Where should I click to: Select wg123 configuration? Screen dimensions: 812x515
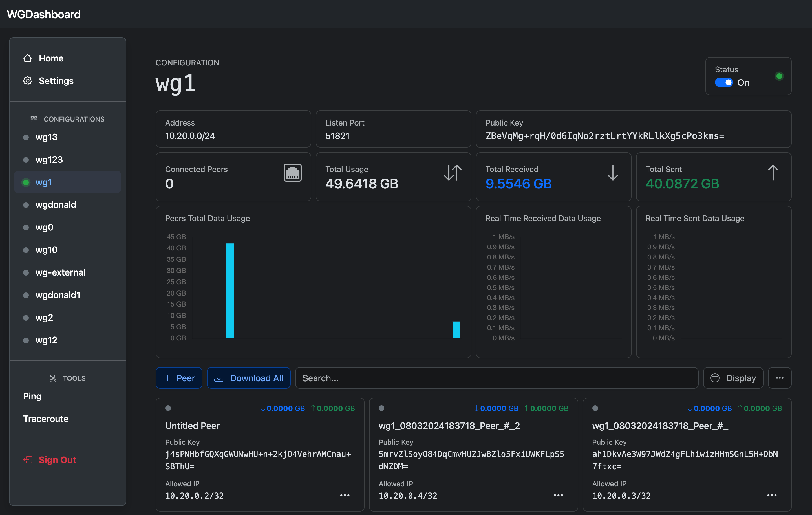tap(67, 160)
